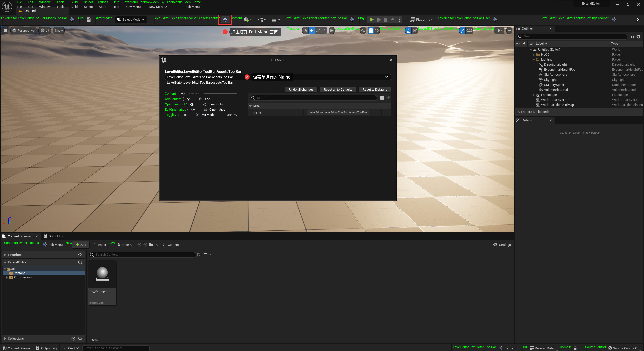The height and width of the screenshot is (351, 644).
Task: Click the Undo all changes button
Action: pos(301,89)
